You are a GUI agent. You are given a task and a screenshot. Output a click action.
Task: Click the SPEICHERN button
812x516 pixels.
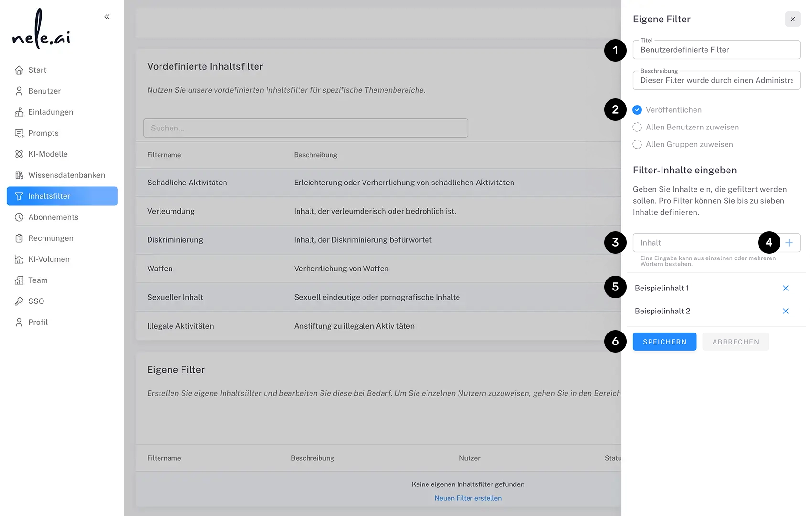664,342
